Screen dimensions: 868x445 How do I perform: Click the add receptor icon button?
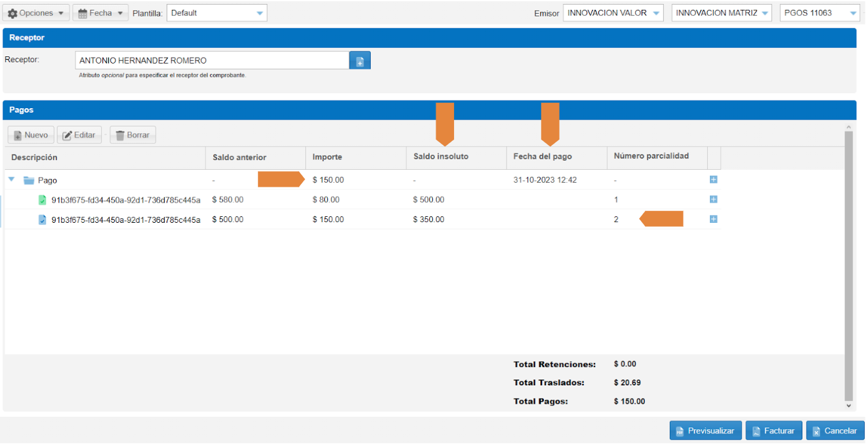coord(360,61)
